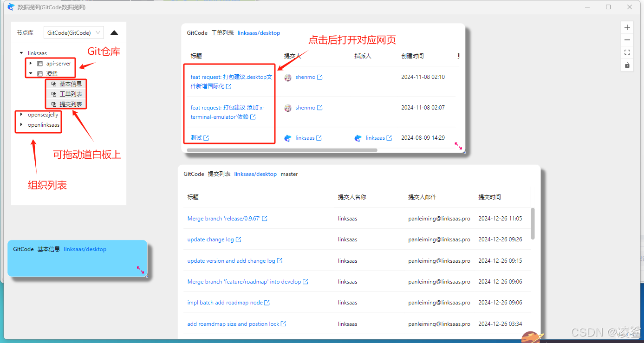The image size is (644, 343).
Task: Open the Merge branch 'release/0.9.67' commit link
Action: point(224,218)
